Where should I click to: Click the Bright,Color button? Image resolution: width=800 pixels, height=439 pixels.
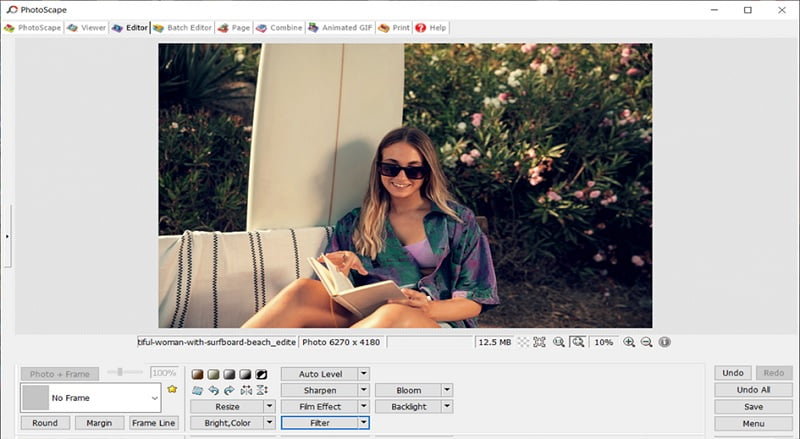tap(227, 423)
